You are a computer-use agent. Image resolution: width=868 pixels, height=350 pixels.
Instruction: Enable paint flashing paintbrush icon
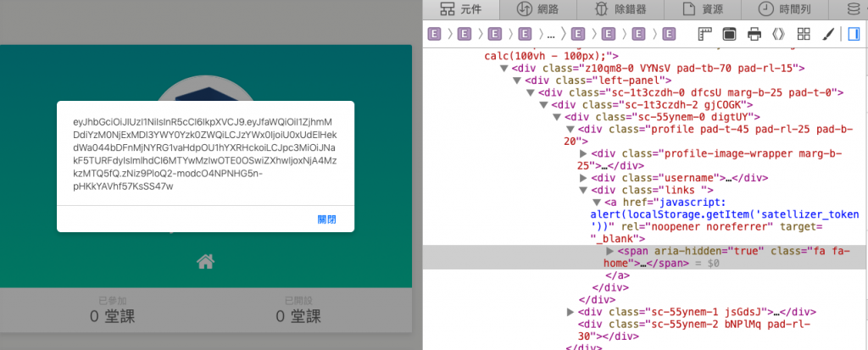[x=827, y=35]
